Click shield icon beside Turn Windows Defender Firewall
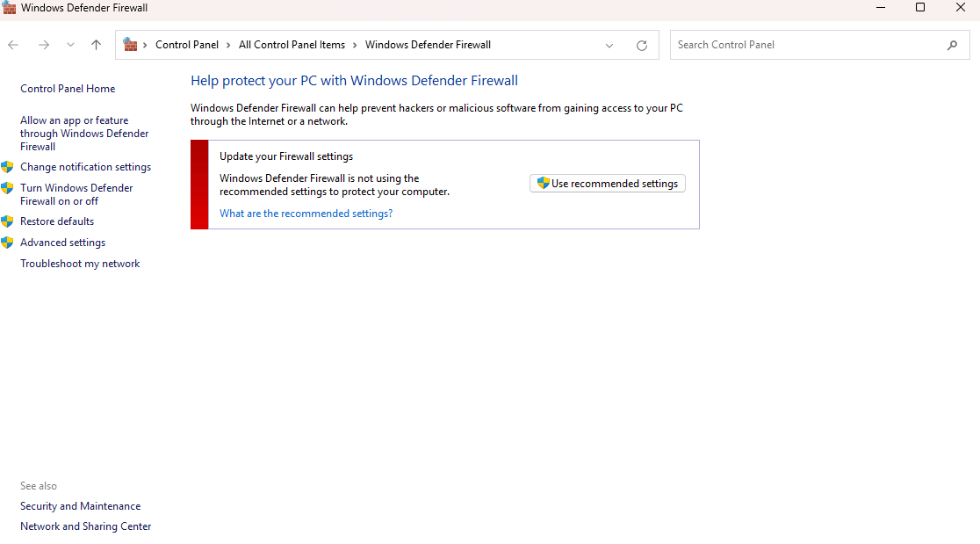The height and width of the screenshot is (544, 980). pyautogui.click(x=8, y=188)
